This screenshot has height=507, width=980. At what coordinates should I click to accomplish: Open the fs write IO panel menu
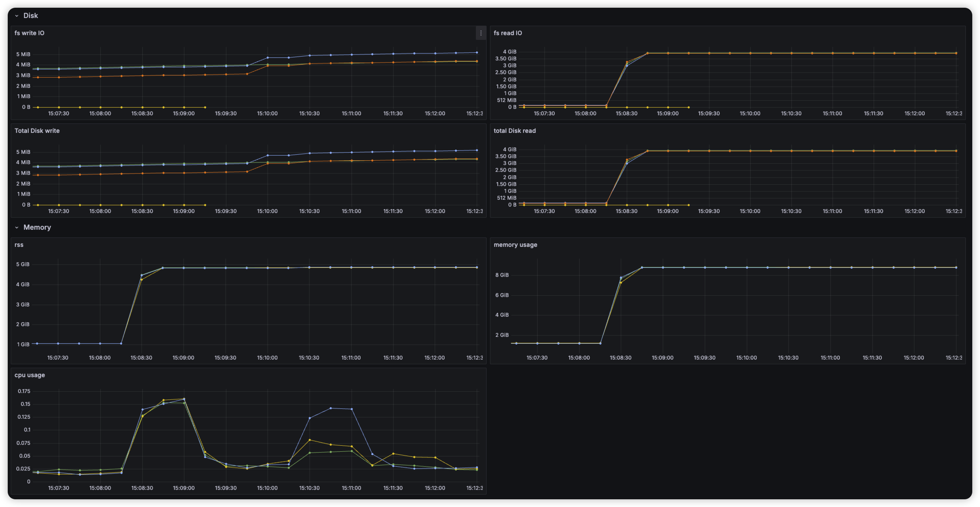tap(481, 33)
